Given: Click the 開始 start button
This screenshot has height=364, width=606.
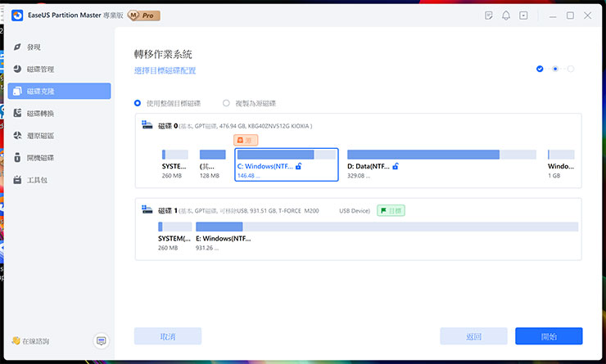Looking at the screenshot, I should (549, 336).
